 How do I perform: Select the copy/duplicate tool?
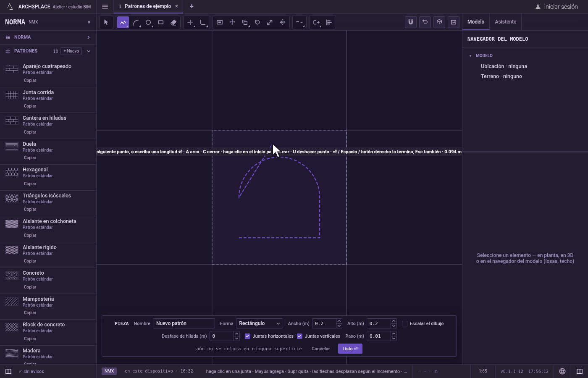245,22
